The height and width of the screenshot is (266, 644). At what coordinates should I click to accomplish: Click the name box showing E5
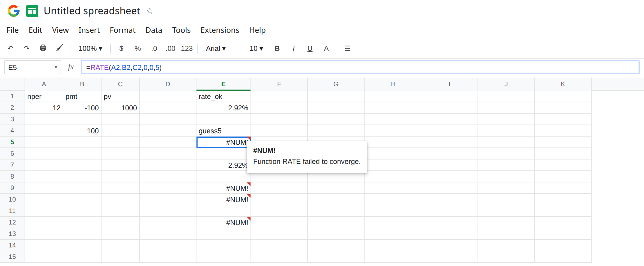point(32,67)
